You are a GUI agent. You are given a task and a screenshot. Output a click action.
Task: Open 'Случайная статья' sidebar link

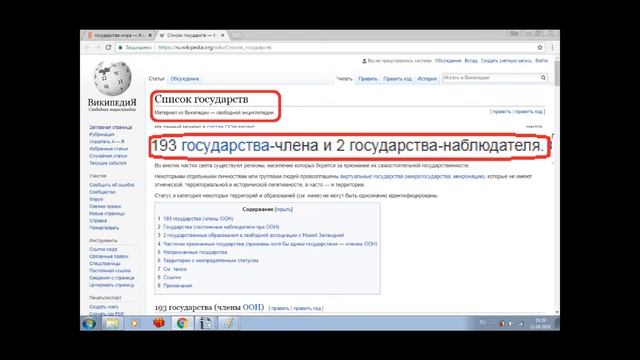(x=108, y=156)
